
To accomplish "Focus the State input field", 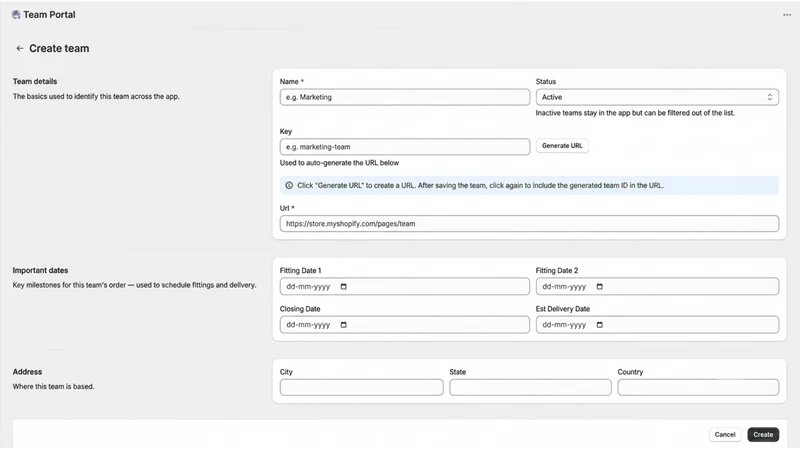I will [x=530, y=387].
